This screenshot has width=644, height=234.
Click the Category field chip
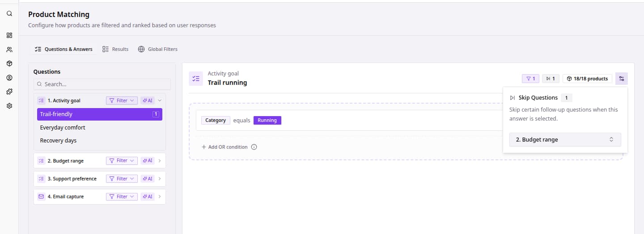216,120
